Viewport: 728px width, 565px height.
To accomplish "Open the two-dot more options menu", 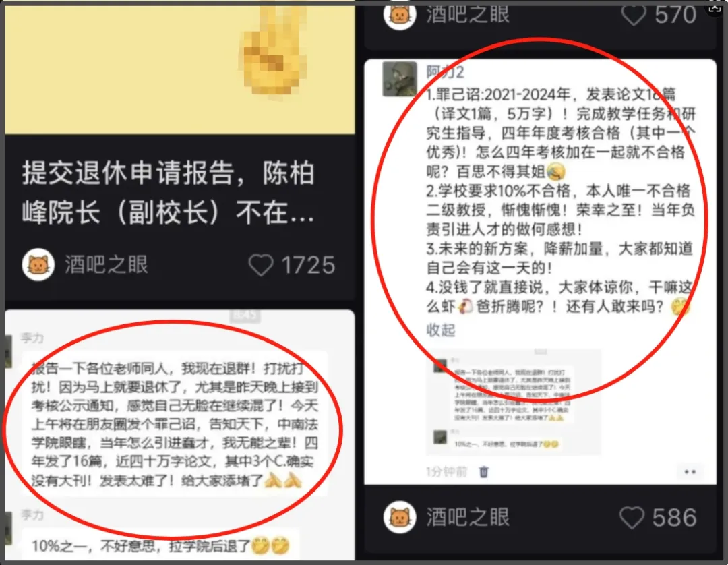I will (690, 472).
